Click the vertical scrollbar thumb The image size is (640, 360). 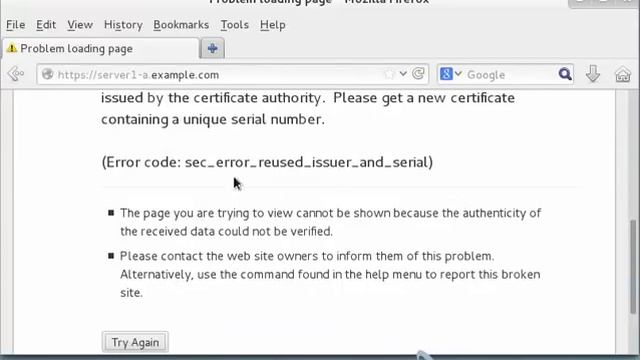click(x=633, y=267)
